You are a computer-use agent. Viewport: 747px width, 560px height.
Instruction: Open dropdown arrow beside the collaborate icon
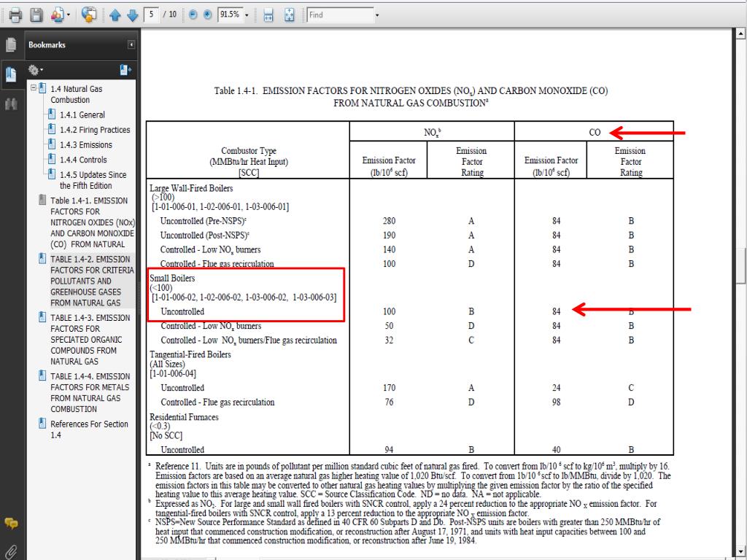click(69, 15)
